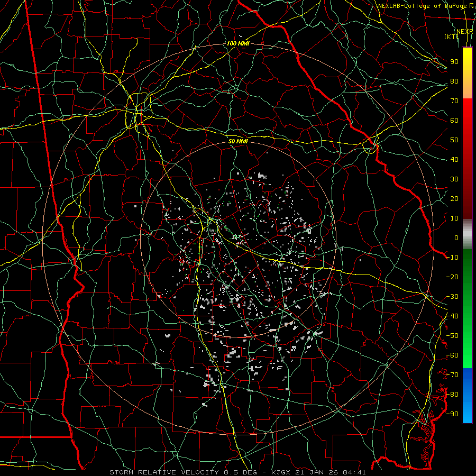The height and width of the screenshot is (476, 476).
Task: Click the "-20" value on the velocity scale
Action: pos(452,277)
